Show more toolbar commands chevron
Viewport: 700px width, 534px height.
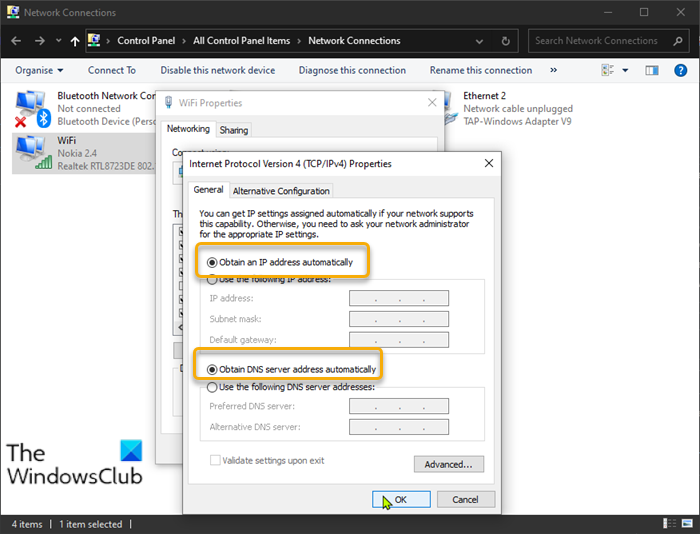click(x=554, y=70)
